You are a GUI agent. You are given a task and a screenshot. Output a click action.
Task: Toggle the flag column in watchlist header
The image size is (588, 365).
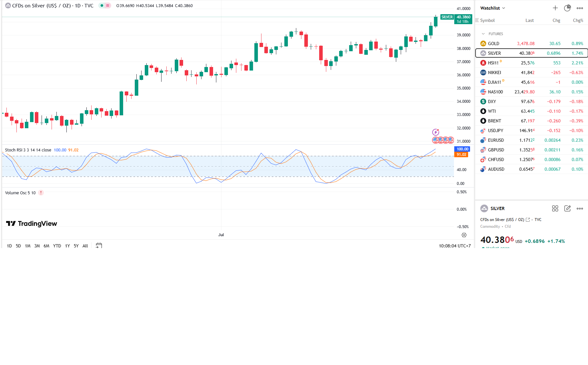coord(477,20)
